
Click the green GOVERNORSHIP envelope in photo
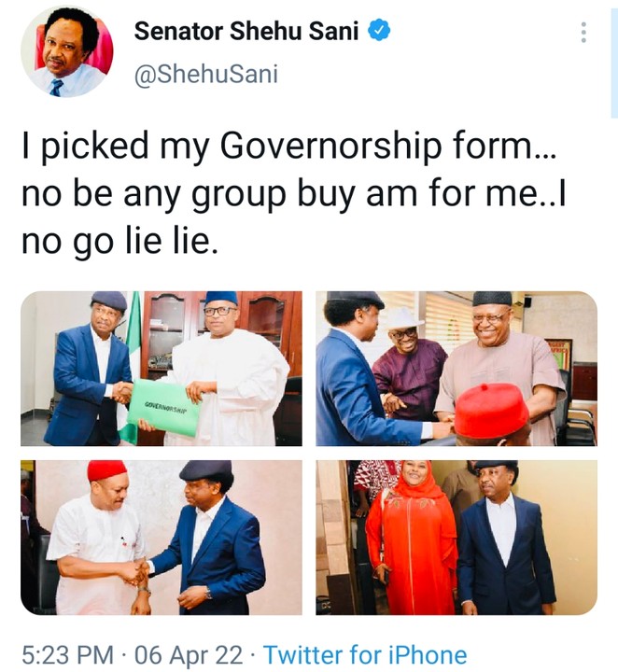pyautogui.click(x=163, y=407)
